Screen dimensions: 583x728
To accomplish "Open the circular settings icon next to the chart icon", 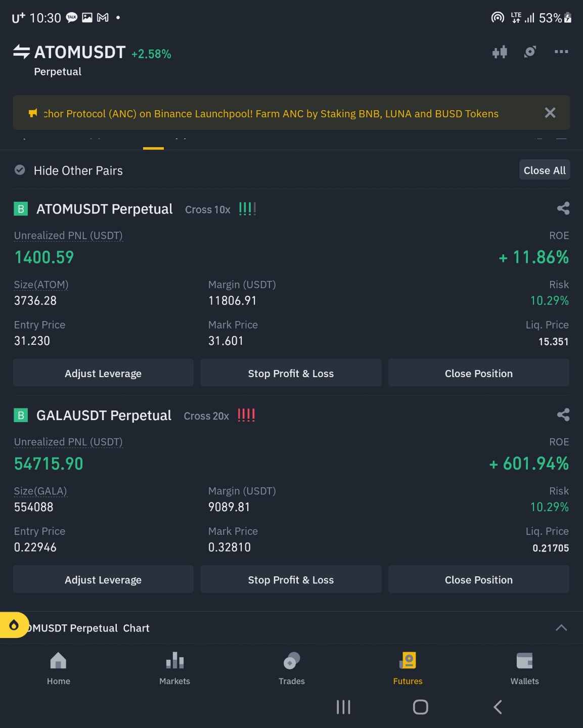I will click(x=530, y=52).
